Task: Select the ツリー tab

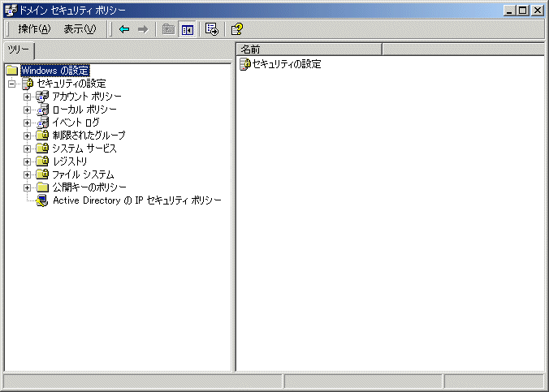Action: pyautogui.click(x=19, y=50)
